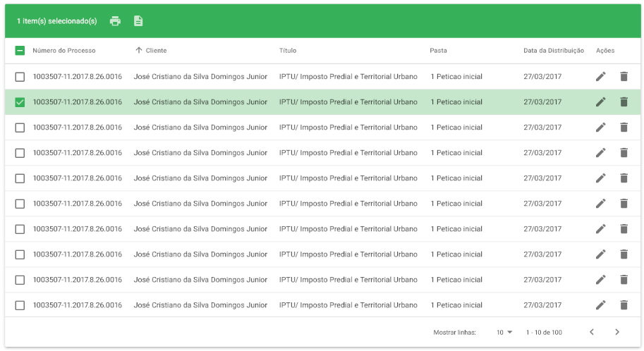Delete the first row using trash icon

pyautogui.click(x=624, y=76)
